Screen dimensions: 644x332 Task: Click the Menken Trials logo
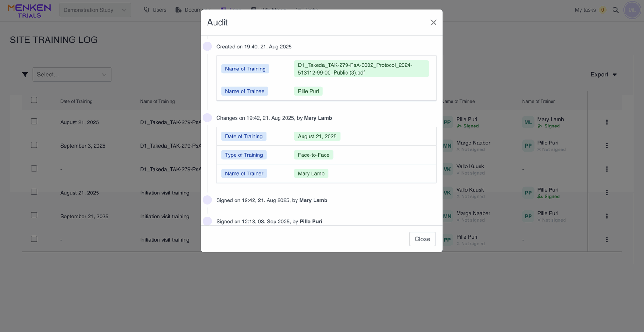click(x=29, y=11)
